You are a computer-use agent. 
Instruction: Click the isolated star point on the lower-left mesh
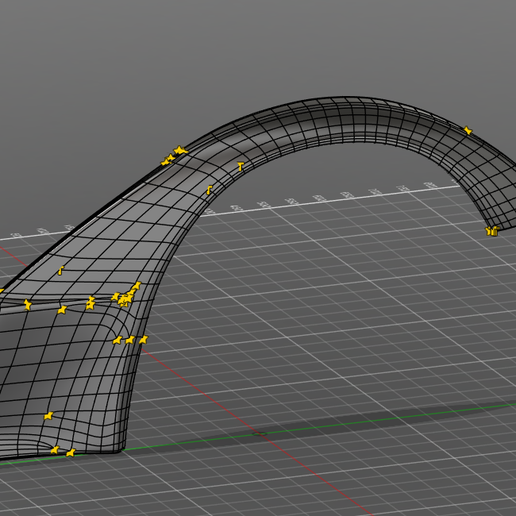(x=49, y=416)
